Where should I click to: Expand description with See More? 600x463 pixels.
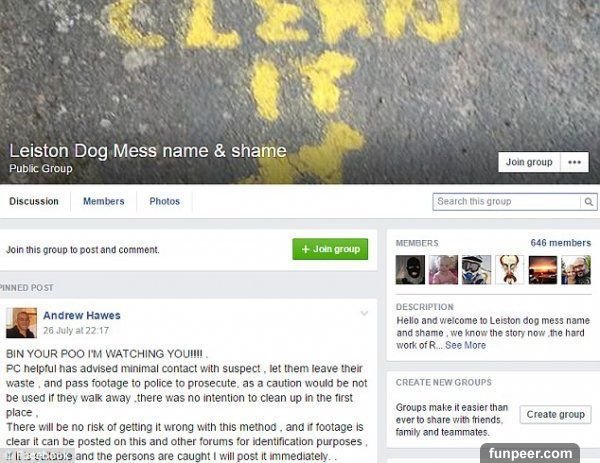click(x=465, y=345)
